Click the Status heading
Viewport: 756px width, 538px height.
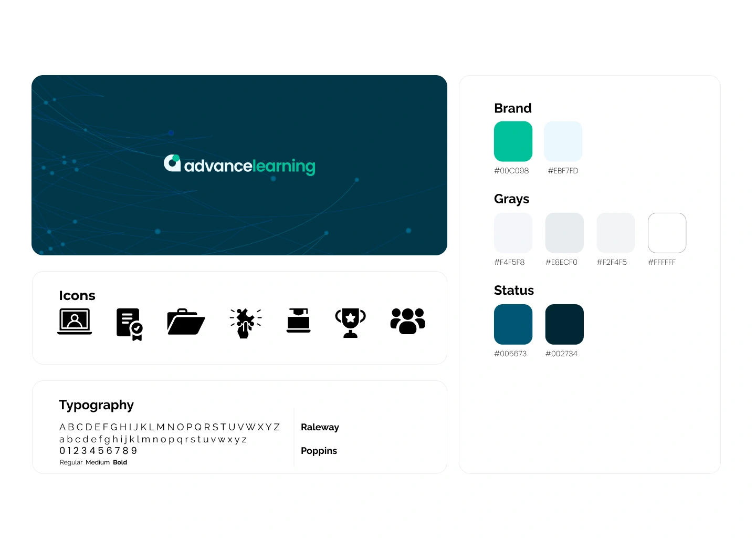pos(514,291)
